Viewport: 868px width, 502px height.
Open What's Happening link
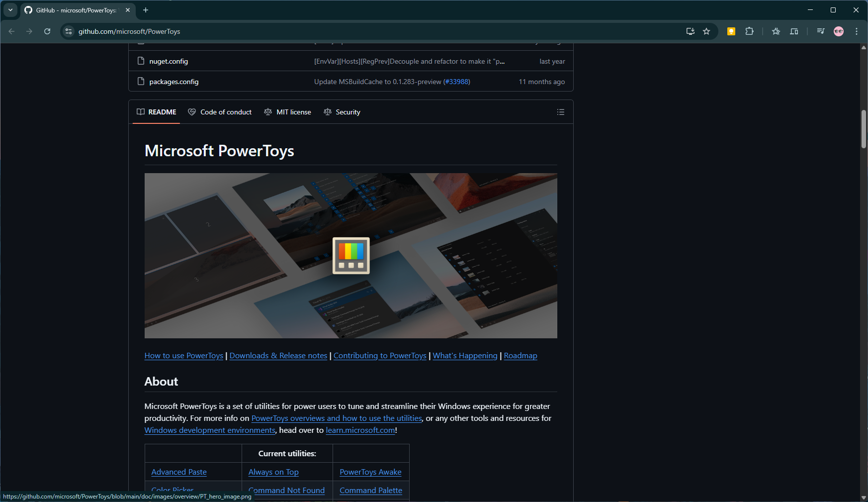click(465, 355)
